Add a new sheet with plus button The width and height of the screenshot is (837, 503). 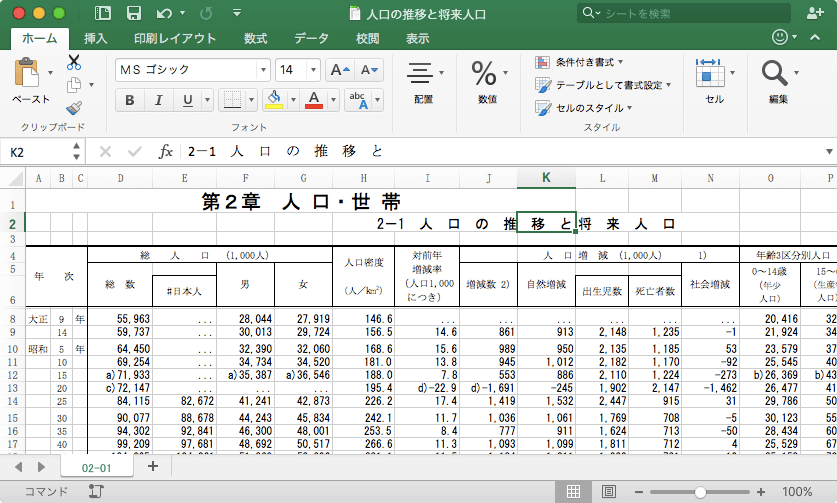click(153, 467)
